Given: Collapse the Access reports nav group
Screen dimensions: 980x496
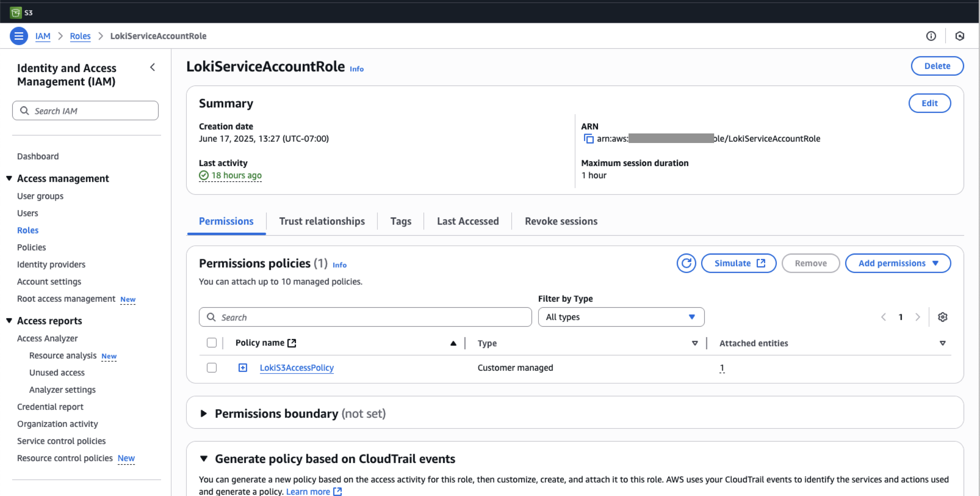Looking at the screenshot, I should (9, 321).
